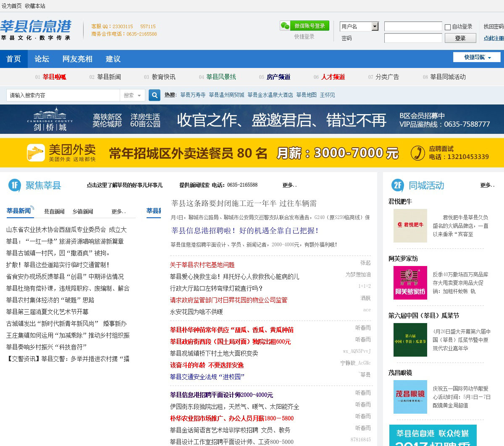The height and width of the screenshot is (446, 504).
Task: Enable the 自动登录 checkbox
Action: coord(448,27)
